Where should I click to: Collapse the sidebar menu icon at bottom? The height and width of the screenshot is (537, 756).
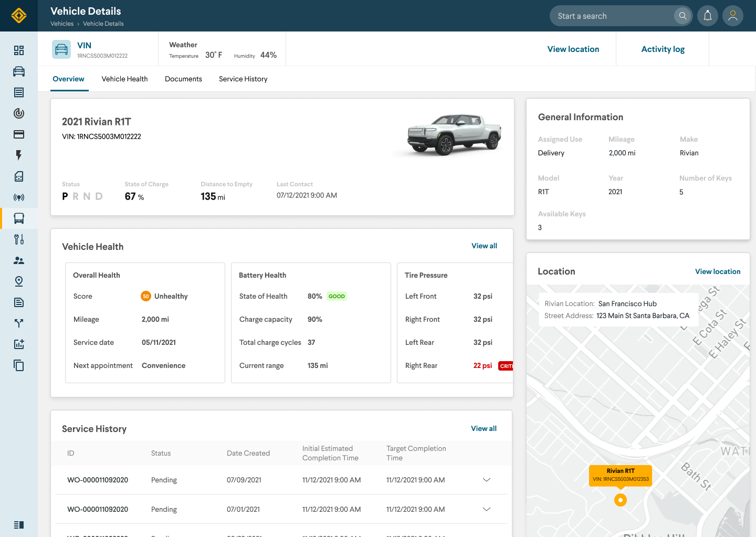pos(19,525)
